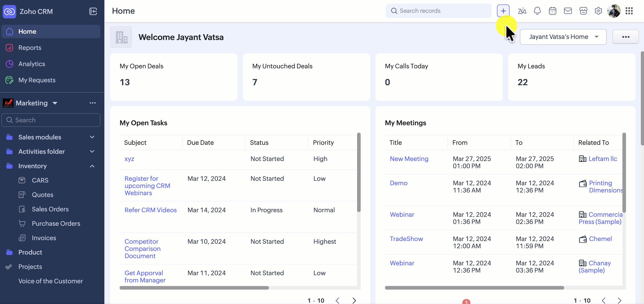Open the calendar icon in top bar
Screen dimensions: 644x304
(552, 11)
